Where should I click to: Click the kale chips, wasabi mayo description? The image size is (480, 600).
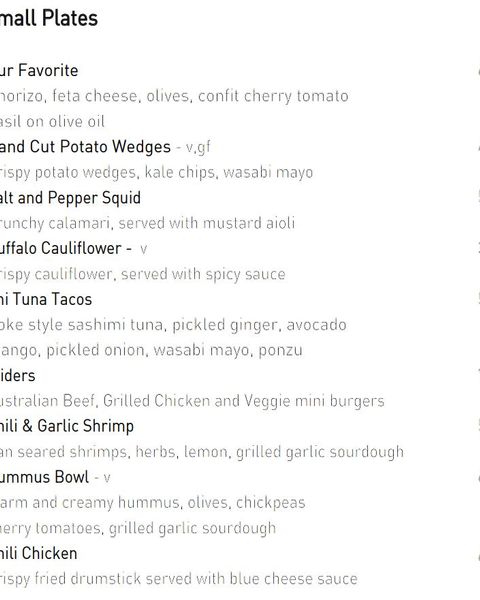coord(156,173)
